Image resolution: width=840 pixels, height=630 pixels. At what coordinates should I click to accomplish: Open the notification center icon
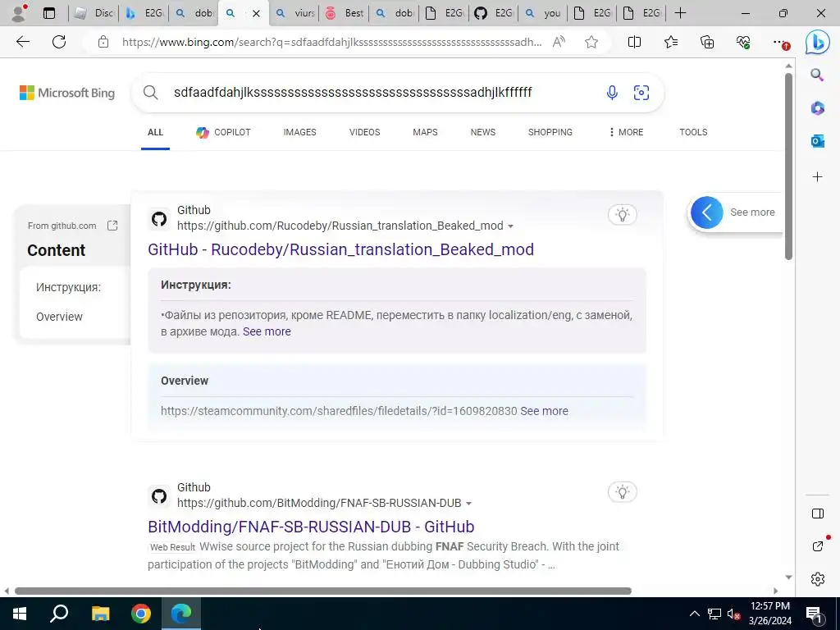pyautogui.click(x=815, y=614)
